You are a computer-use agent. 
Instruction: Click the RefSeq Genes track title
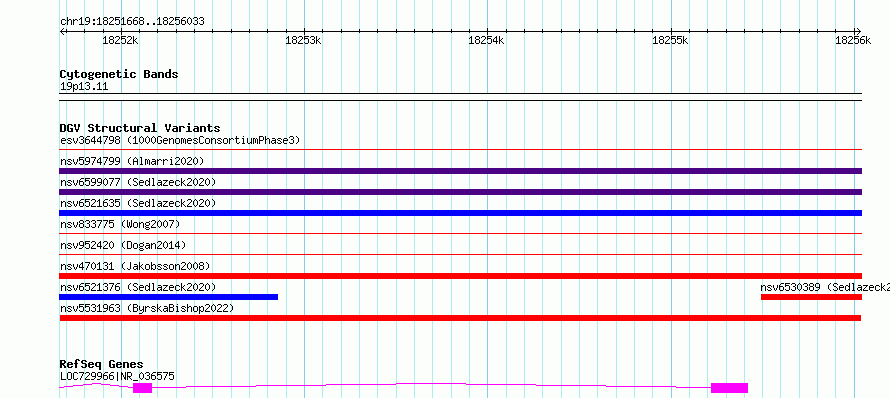pyautogui.click(x=101, y=365)
